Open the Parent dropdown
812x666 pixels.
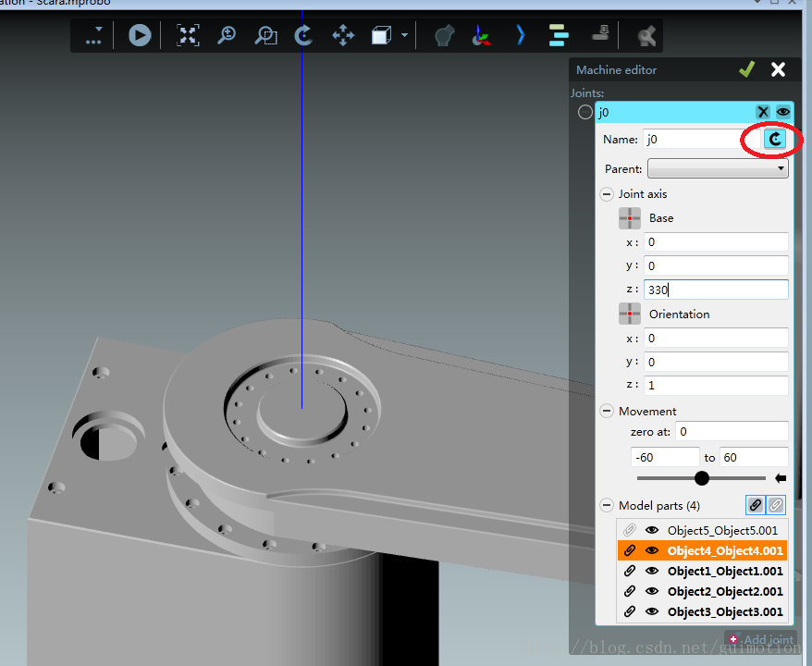(x=718, y=169)
